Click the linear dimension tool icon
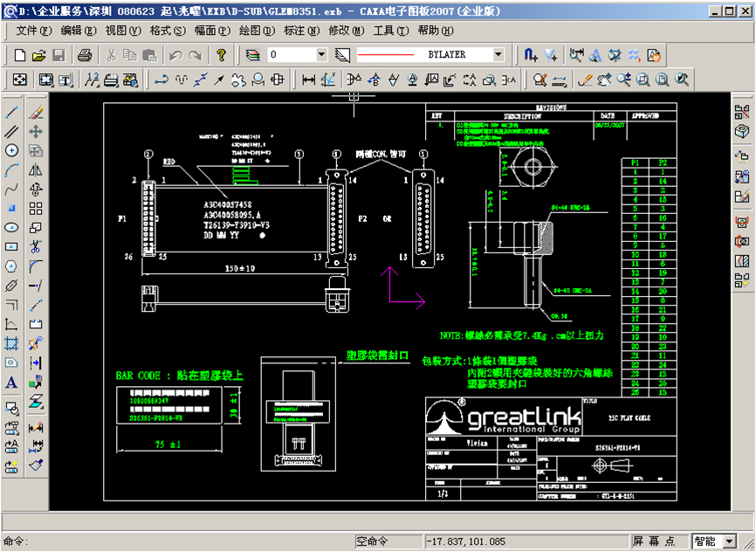Image resolution: width=756 pixels, height=552 pixels. click(x=308, y=80)
